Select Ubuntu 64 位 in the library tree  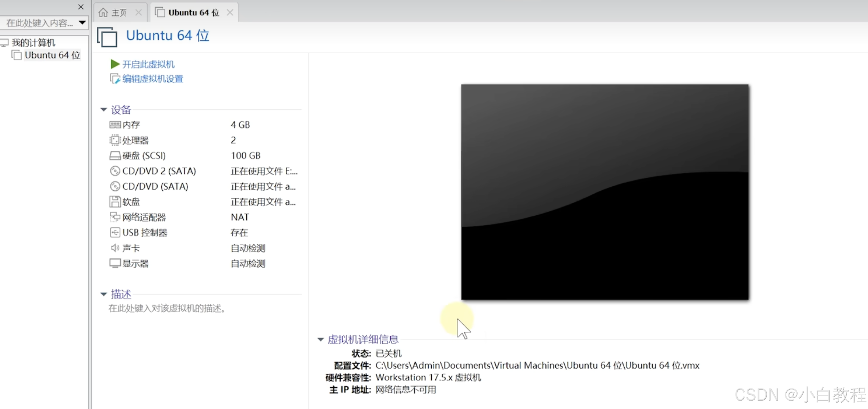pyautogui.click(x=52, y=55)
